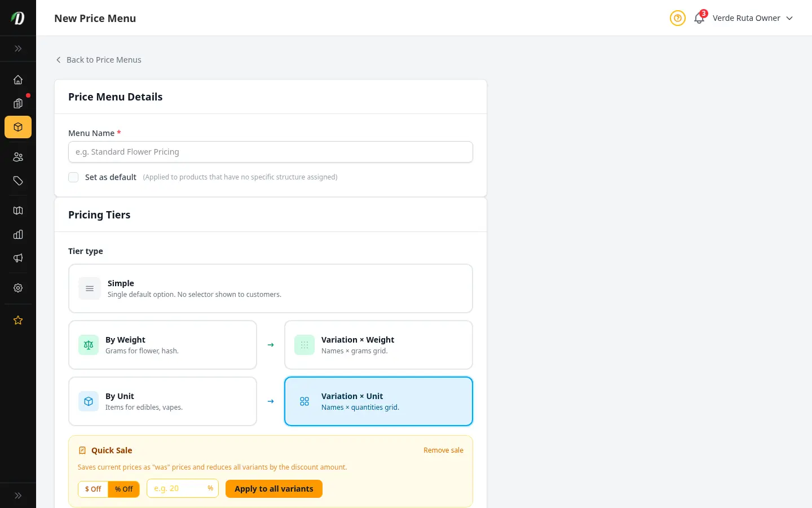Viewport: 812px width, 508px height.
Task: Select the Variation × Weight tier type
Action: pyautogui.click(x=378, y=345)
